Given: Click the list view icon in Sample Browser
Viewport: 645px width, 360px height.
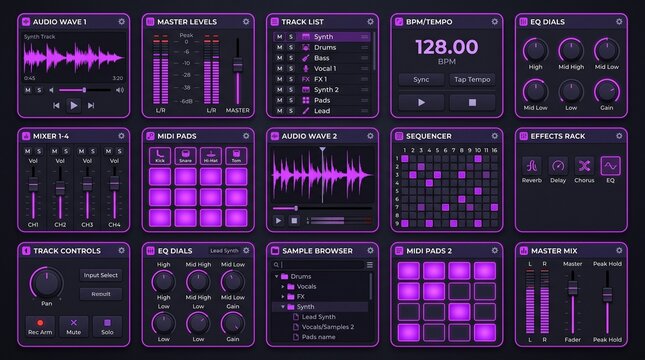Looking at the screenshot, I should (370, 265).
